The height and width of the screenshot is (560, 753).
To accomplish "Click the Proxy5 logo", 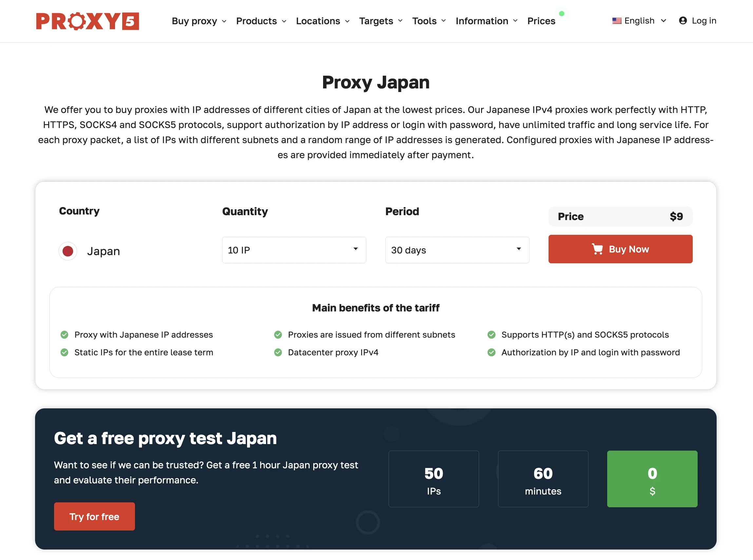I will tap(87, 21).
